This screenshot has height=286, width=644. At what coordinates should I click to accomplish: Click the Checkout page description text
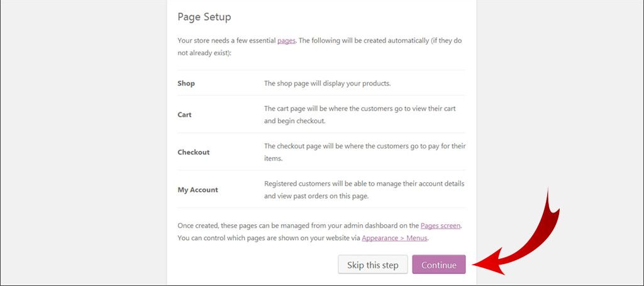365,152
